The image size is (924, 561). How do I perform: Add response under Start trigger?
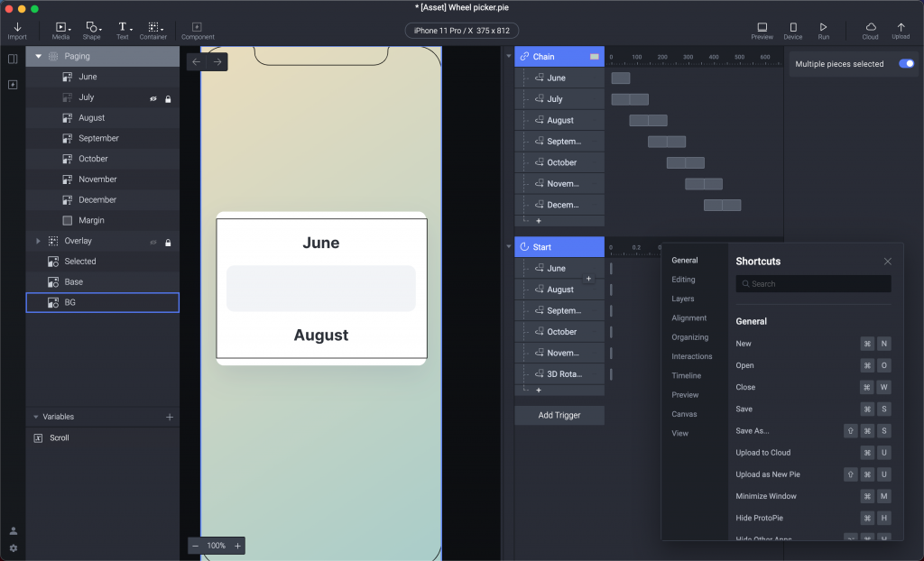(x=539, y=391)
